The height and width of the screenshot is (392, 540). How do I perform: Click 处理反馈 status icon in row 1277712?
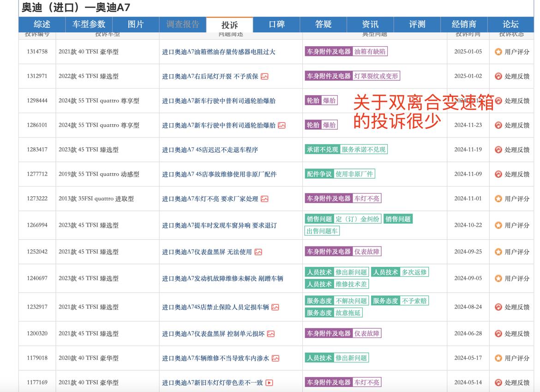(x=498, y=174)
